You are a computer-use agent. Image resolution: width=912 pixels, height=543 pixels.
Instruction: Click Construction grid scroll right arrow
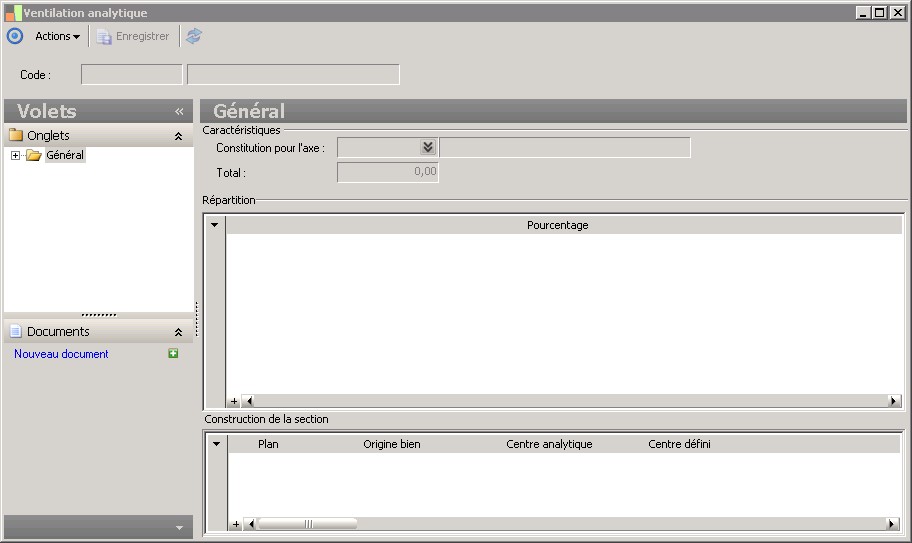coord(892,524)
